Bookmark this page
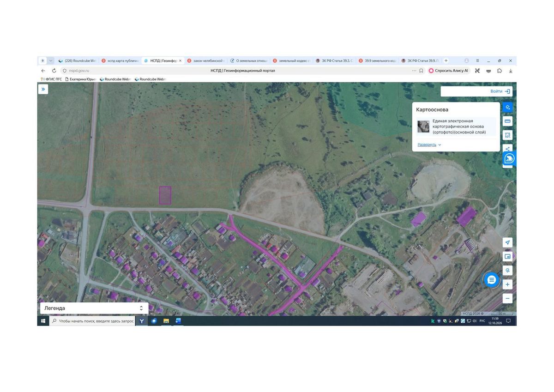The image size is (554, 392). 421,71
